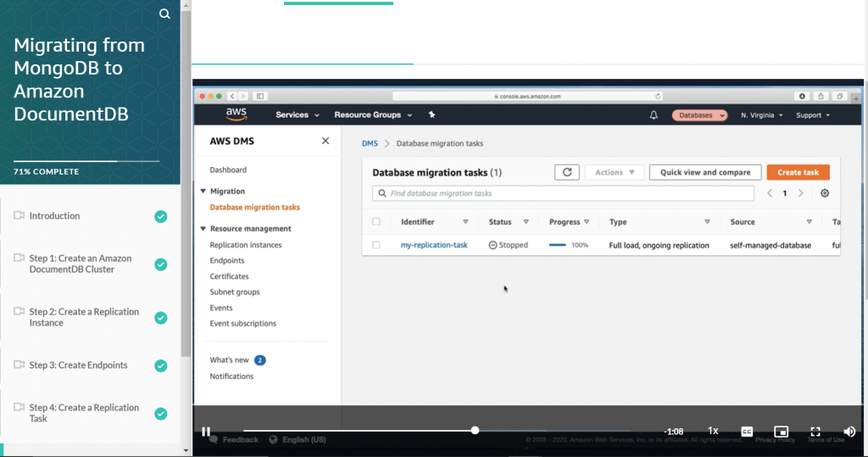Viewport: 868px width, 457px height.
Task: Open the course search magnifier icon
Action: click(164, 14)
